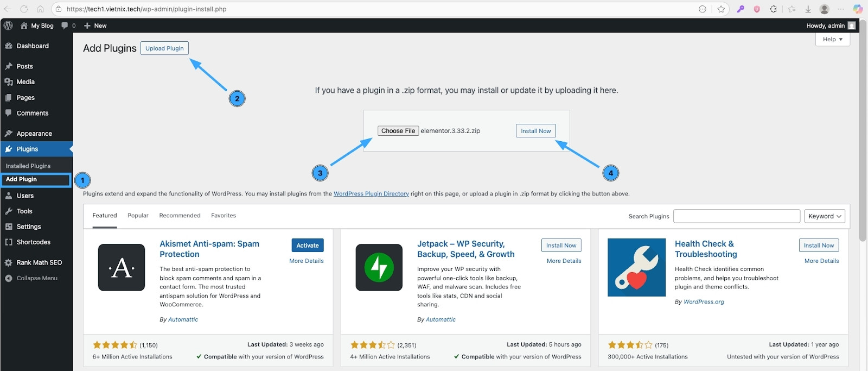Open the + New admin bar menu

(x=95, y=26)
